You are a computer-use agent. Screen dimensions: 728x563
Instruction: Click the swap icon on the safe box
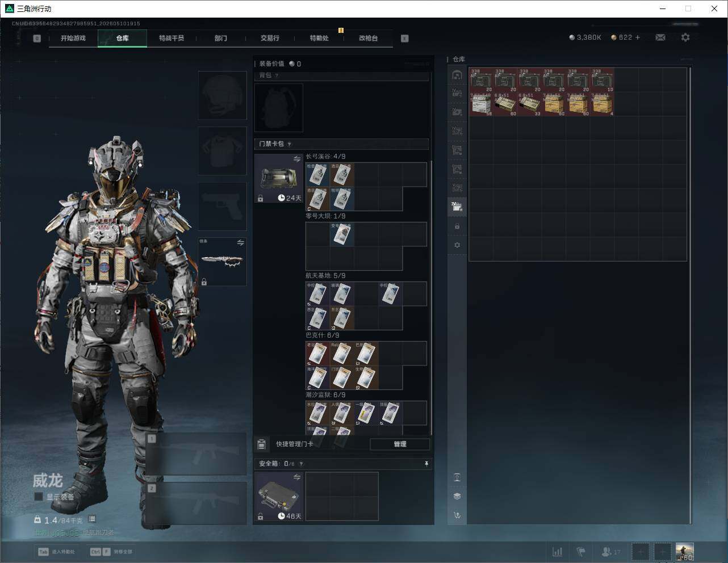coord(297,477)
